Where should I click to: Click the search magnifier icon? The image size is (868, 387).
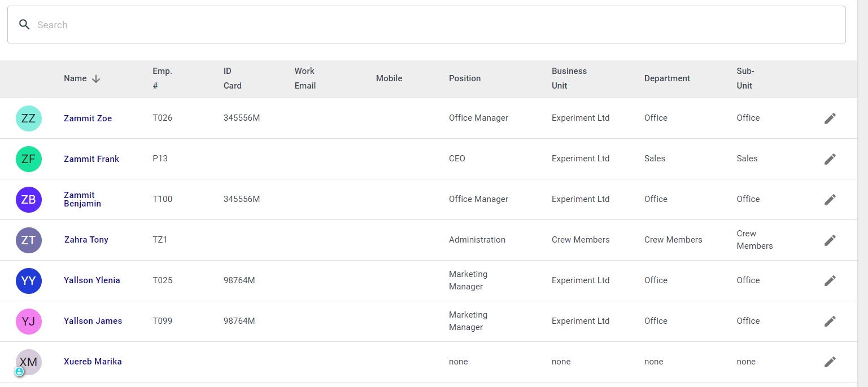click(x=24, y=24)
